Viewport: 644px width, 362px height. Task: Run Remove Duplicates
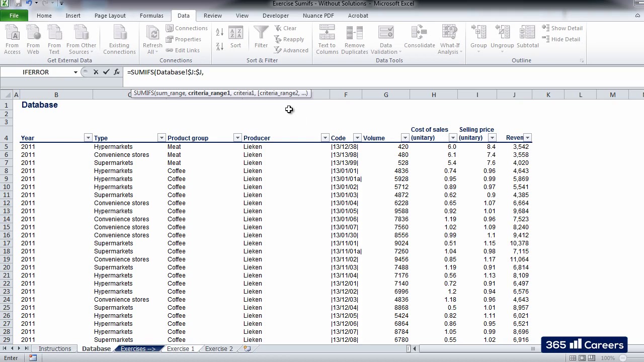click(355, 39)
